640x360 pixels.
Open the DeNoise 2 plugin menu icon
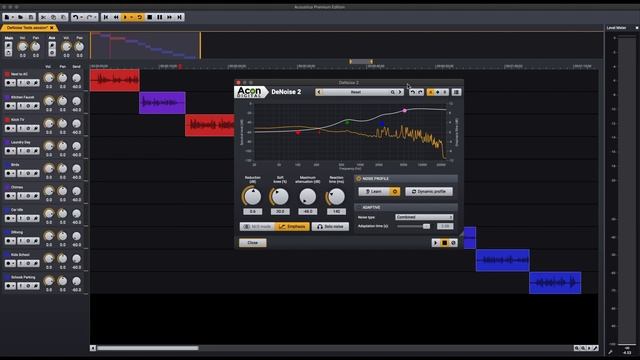tap(456, 92)
